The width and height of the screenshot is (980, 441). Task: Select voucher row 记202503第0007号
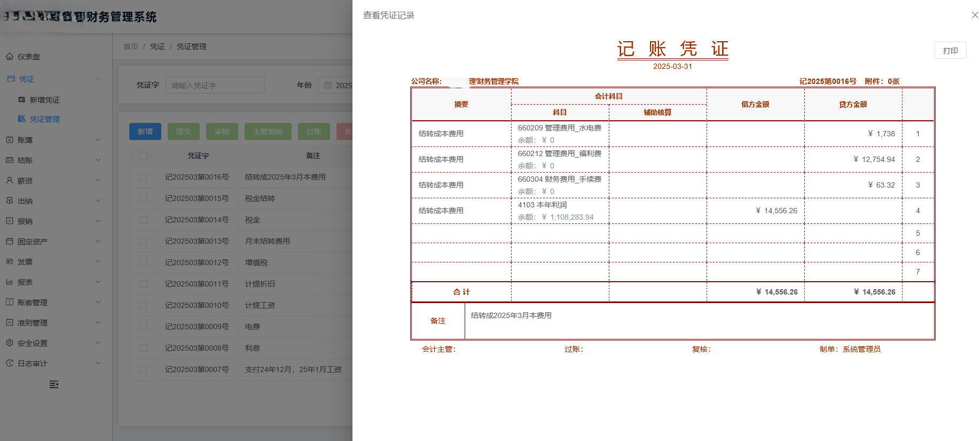pyautogui.click(x=241, y=369)
